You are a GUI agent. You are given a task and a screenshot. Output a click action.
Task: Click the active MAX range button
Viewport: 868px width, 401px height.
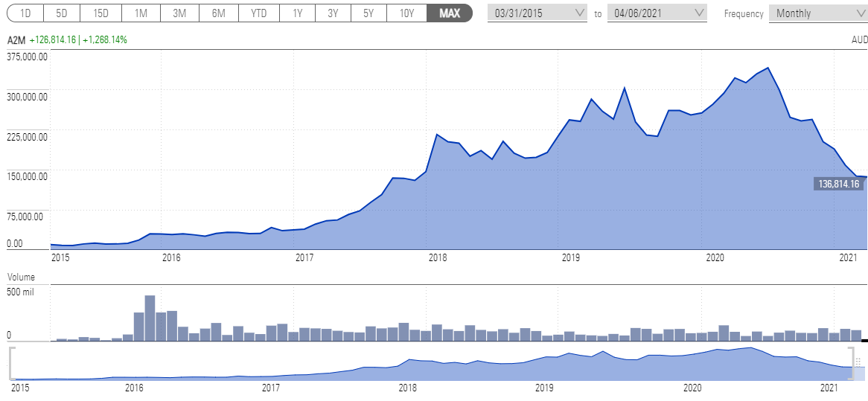click(x=450, y=13)
